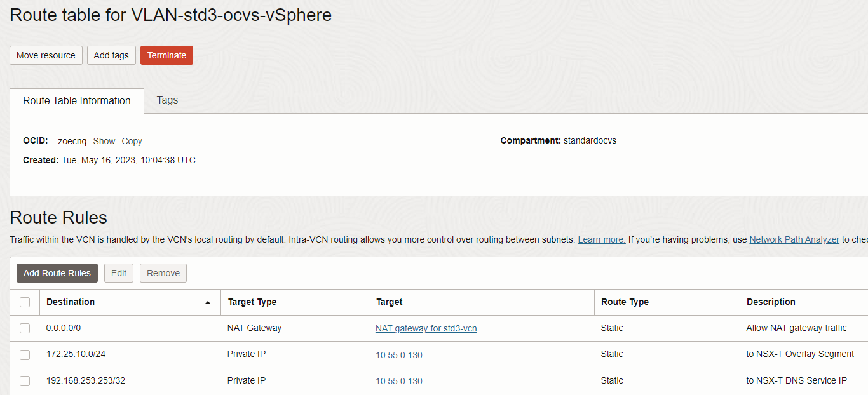Click Move resource
Image resolution: width=868 pixels, height=395 pixels.
(45, 55)
